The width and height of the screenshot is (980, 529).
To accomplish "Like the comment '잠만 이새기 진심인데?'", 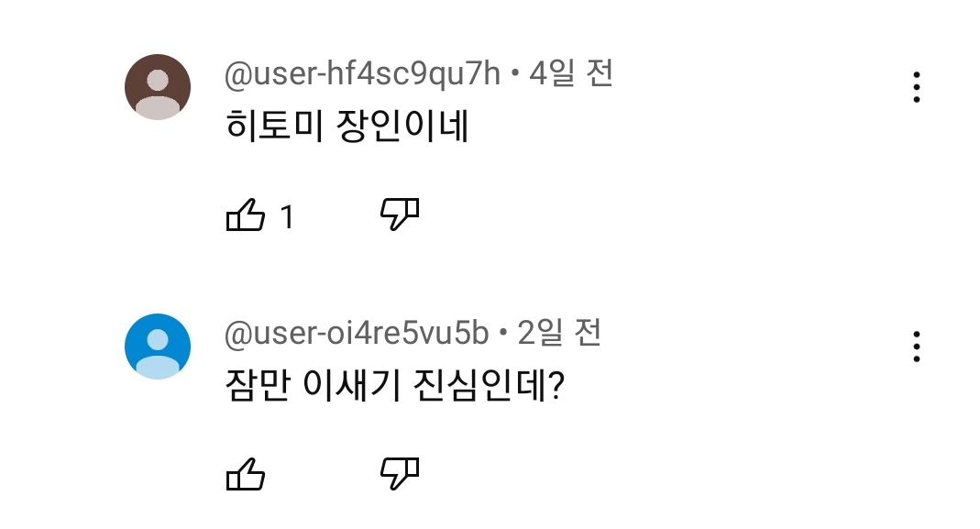I will tap(245, 475).
